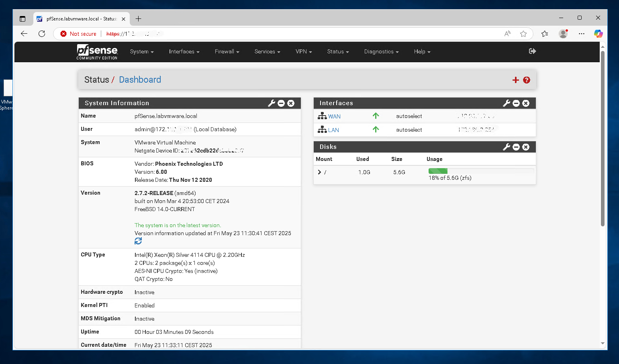Click hostname 'pfSense.labvmware.local' value
This screenshot has width=619, height=364.
pos(166,116)
